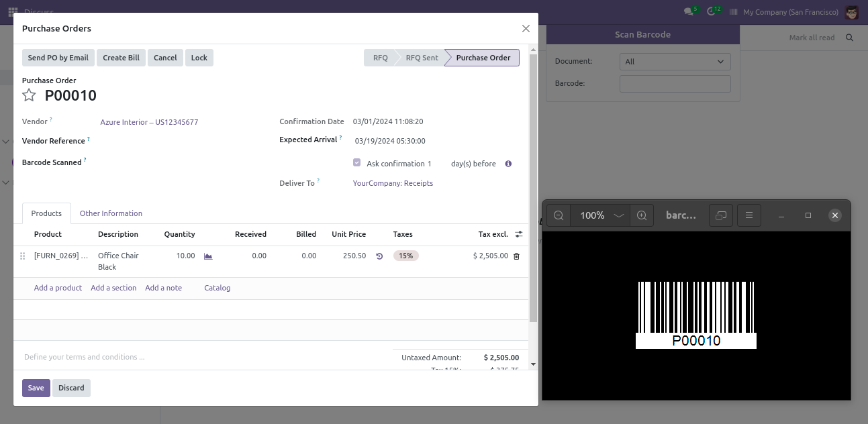
Task: Zoom in on the barcode image
Action: point(642,215)
